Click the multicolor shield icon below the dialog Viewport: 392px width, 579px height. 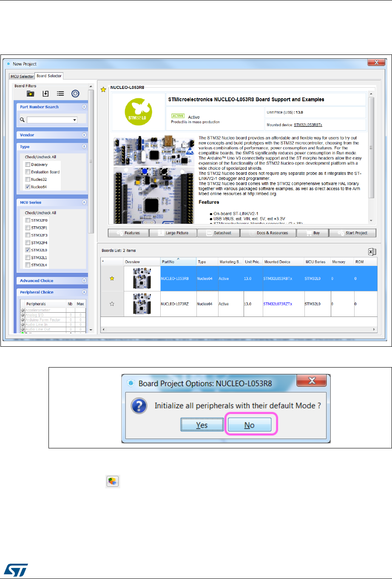[x=113, y=482]
